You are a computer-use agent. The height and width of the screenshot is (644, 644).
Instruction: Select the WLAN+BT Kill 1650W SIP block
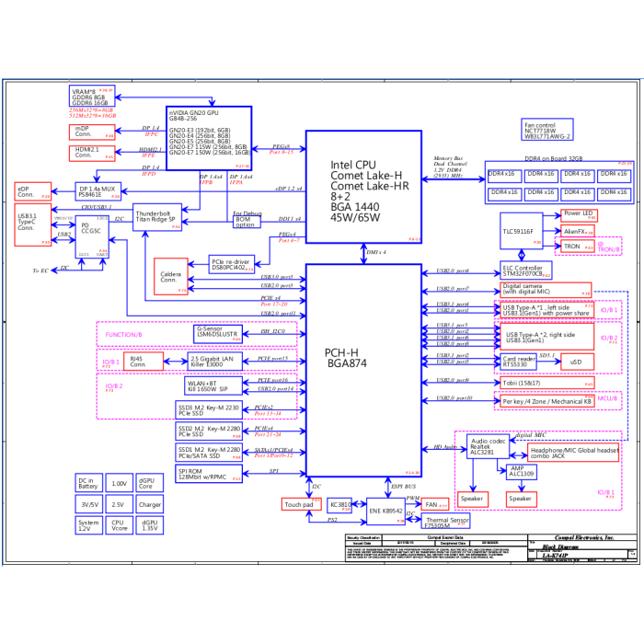pos(213,385)
